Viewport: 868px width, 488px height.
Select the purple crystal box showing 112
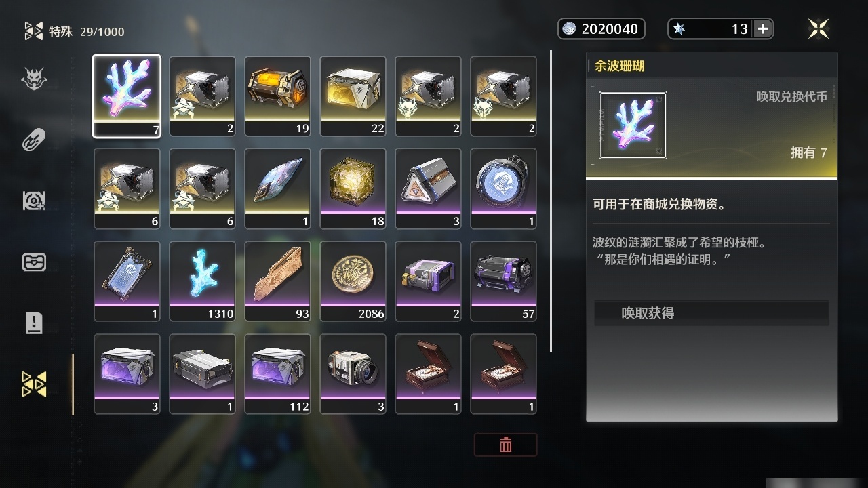pos(277,374)
